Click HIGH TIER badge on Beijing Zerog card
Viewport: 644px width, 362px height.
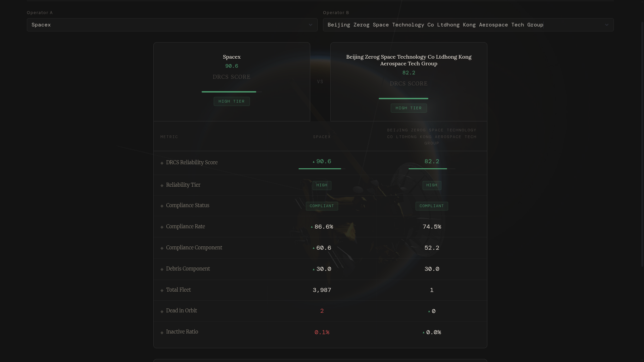[x=409, y=108]
